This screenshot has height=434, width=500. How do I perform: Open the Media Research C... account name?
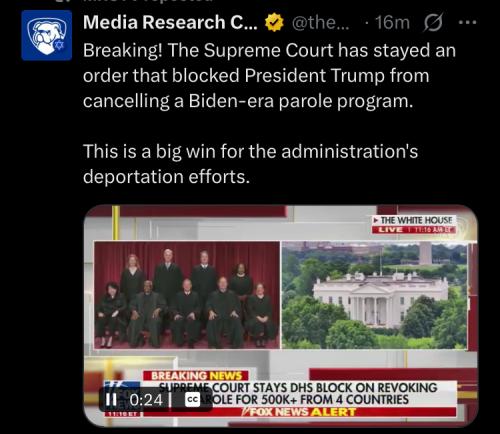[170, 23]
